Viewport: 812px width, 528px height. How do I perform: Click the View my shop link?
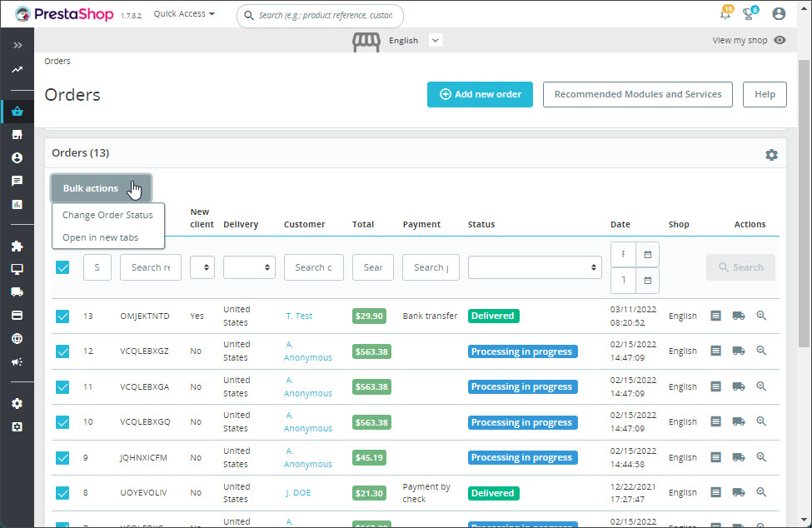(749, 40)
